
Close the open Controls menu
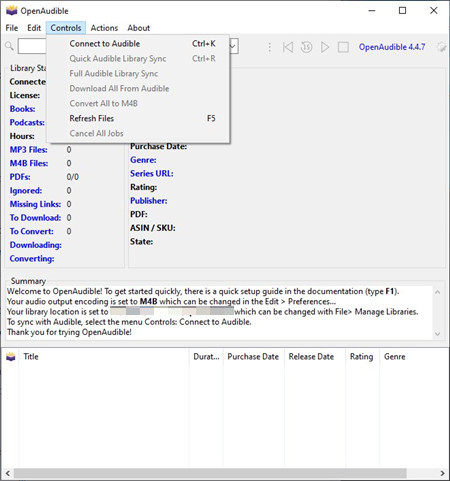[x=66, y=28]
